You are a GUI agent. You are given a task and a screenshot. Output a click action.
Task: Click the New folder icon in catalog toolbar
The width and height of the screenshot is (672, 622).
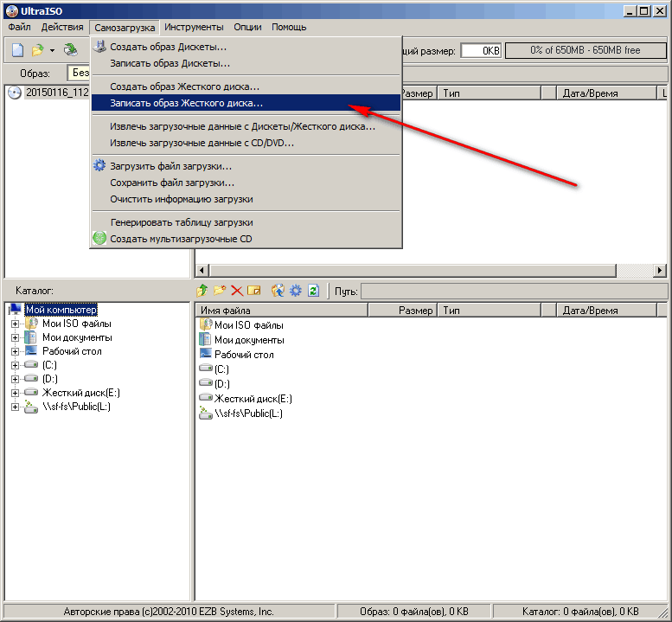220,291
